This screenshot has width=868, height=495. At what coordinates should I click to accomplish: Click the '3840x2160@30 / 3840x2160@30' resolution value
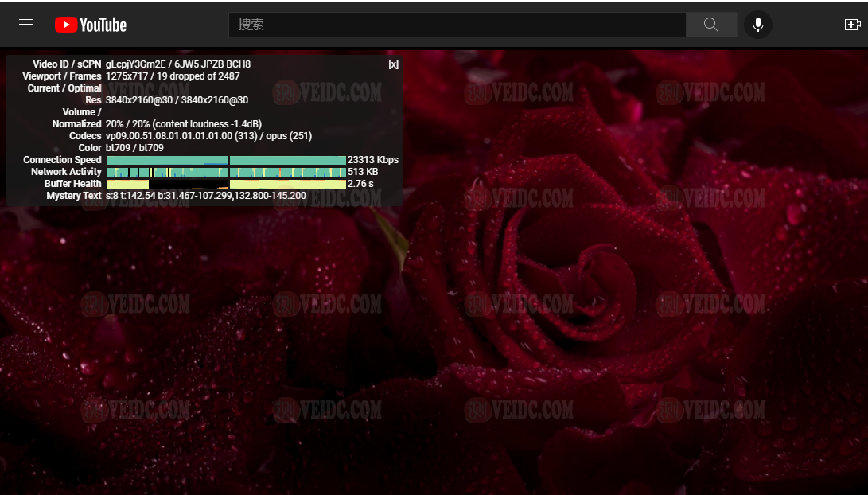pos(177,100)
